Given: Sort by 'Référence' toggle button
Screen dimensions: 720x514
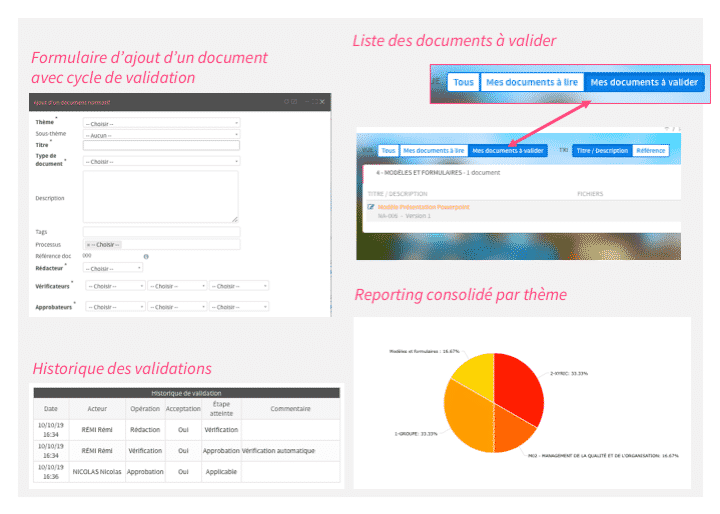Looking at the screenshot, I should [x=650, y=151].
